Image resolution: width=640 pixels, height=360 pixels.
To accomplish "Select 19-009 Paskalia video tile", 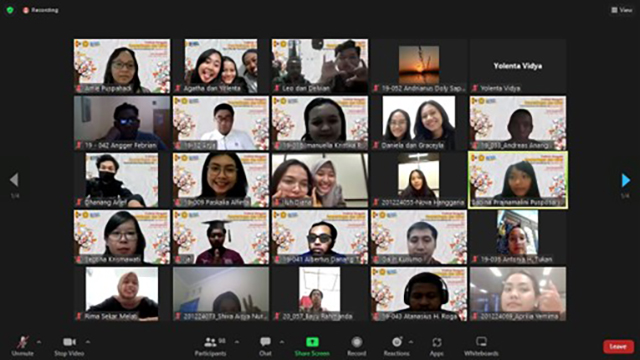I will click(x=221, y=180).
